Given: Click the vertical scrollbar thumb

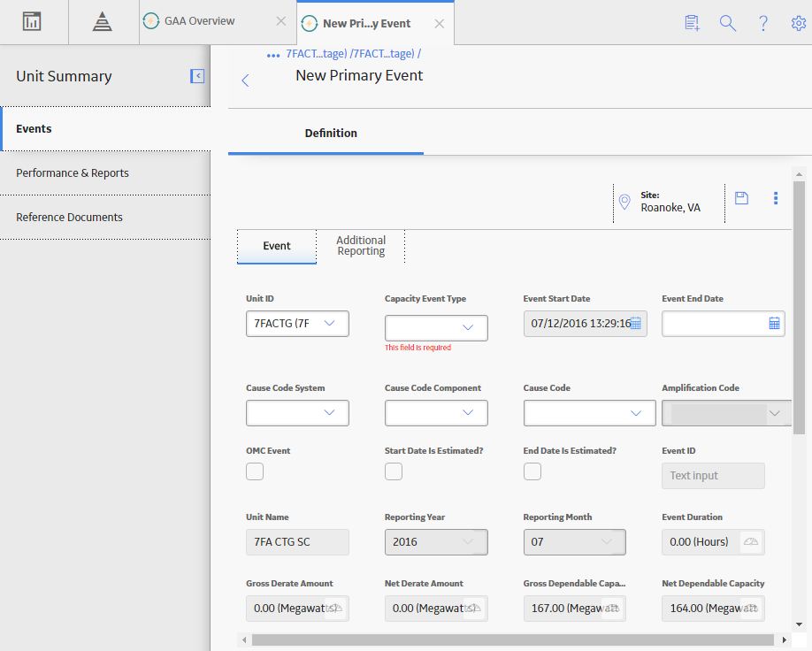Looking at the screenshot, I should point(799,308).
